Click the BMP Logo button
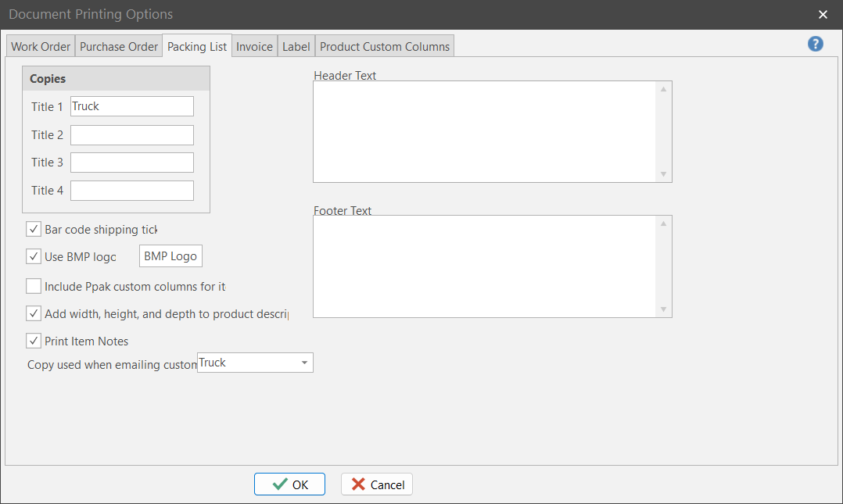This screenshot has width=843, height=504. 170,256
